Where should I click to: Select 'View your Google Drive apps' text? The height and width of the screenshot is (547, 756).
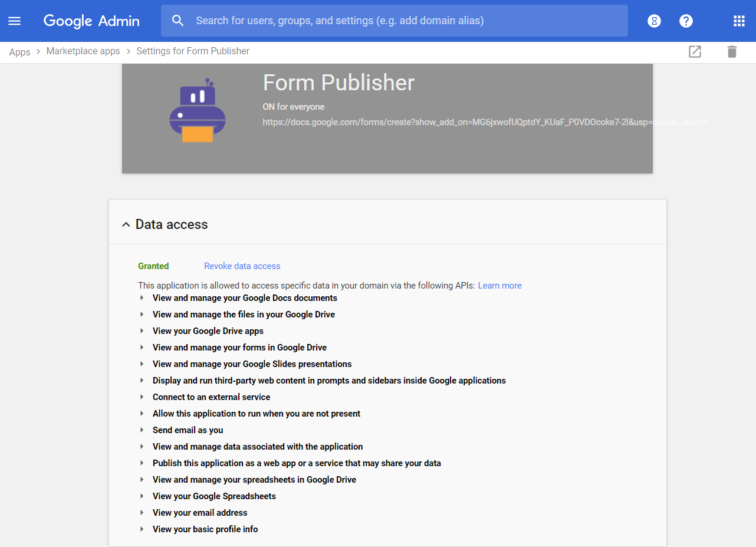point(208,331)
